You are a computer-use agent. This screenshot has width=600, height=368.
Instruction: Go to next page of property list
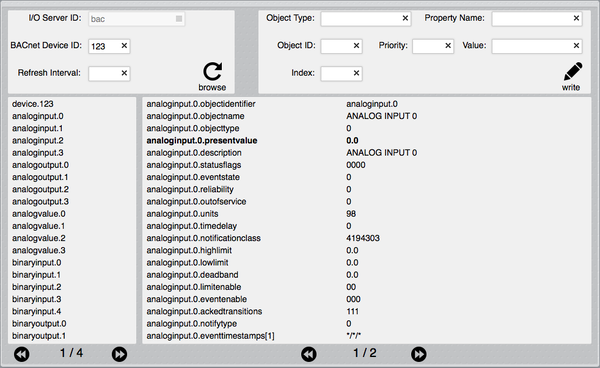click(x=419, y=354)
